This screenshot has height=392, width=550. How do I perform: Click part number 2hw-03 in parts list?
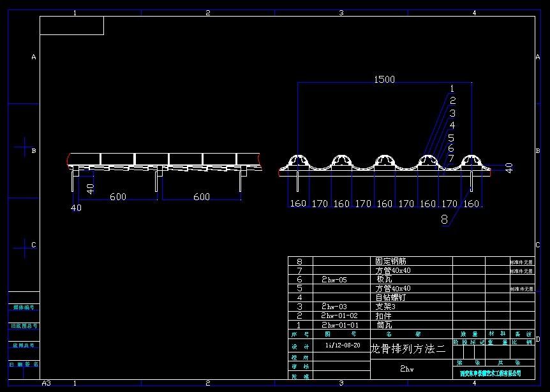pyautogui.click(x=334, y=306)
